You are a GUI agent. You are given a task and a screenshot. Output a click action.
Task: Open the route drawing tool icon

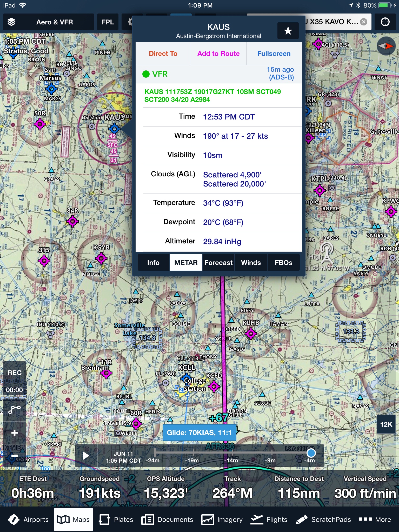coord(14,410)
